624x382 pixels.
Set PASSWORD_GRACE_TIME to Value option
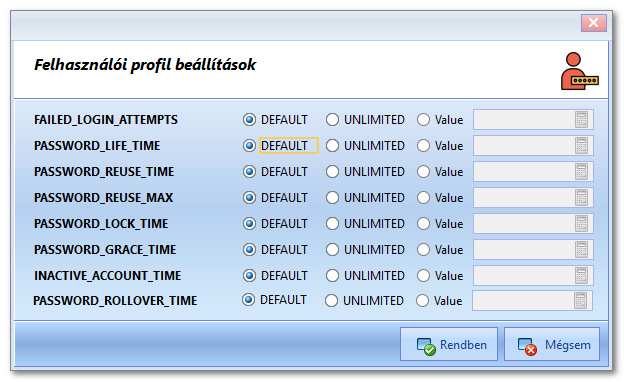(x=423, y=249)
